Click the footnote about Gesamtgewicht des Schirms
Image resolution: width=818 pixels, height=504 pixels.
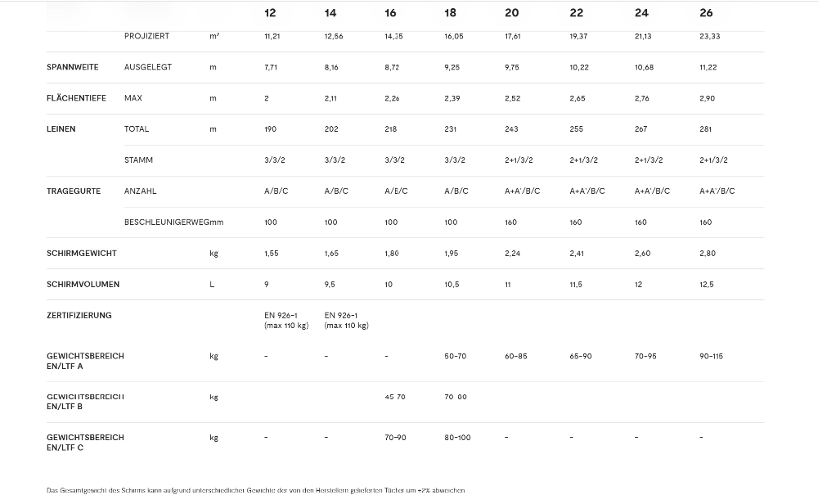pyautogui.click(x=255, y=490)
